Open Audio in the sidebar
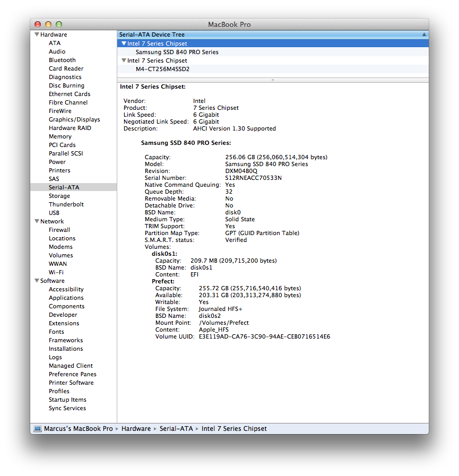Screen dimensions: 459x476 tap(57, 51)
